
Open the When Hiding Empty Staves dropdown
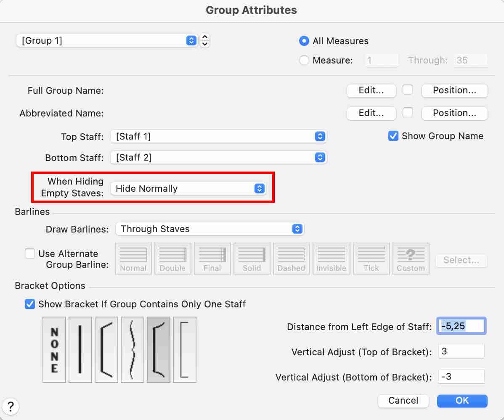point(188,189)
